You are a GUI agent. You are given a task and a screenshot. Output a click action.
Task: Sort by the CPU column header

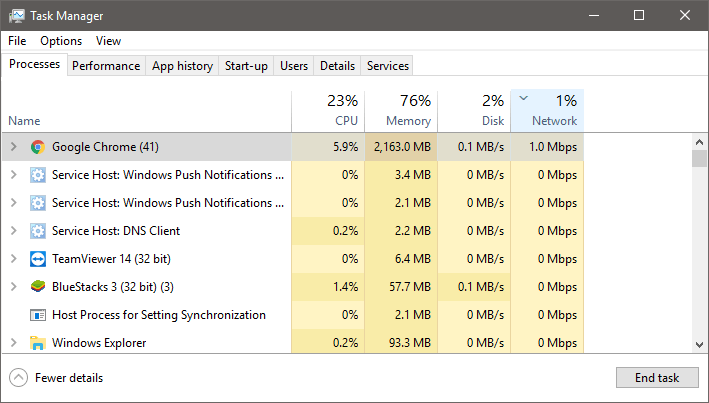tap(328, 111)
